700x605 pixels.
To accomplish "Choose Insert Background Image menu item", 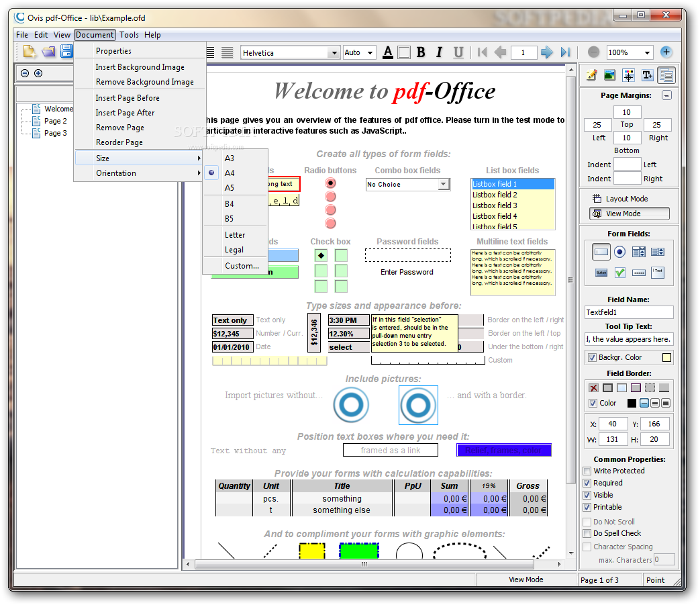I will pos(140,67).
